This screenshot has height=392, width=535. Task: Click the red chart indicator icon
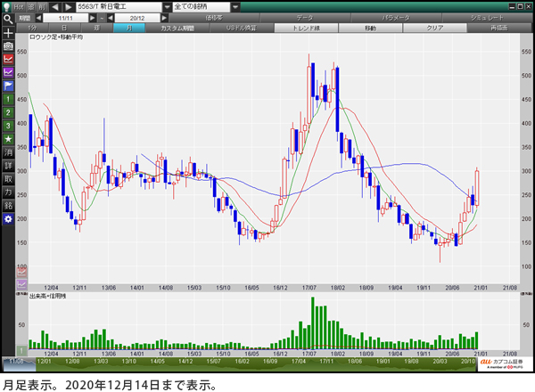tap(8, 60)
